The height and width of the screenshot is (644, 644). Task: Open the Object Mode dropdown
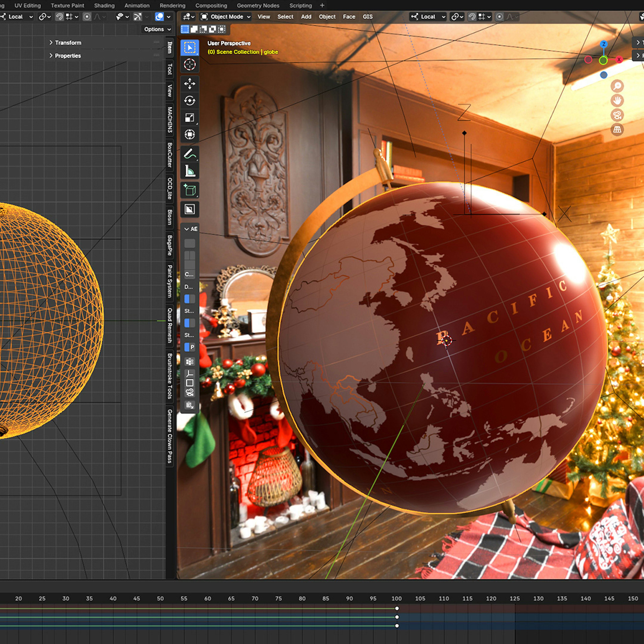[226, 17]
